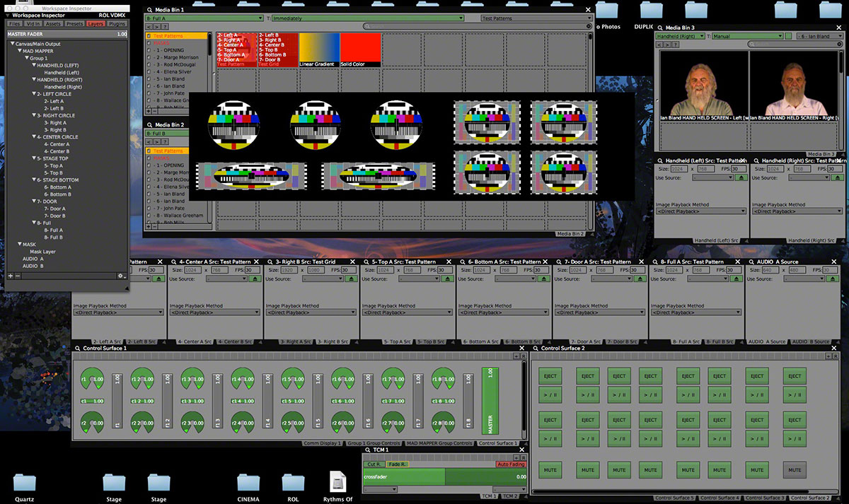Click the MASTER FADER slider in Workspace Inspector
The image size is (849, 504).
(x=67, y=34)
